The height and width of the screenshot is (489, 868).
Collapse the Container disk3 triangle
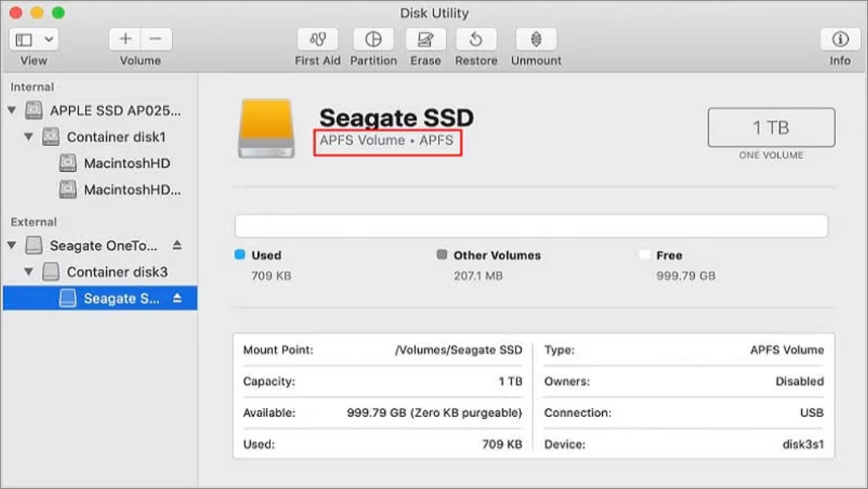[29, 271]
